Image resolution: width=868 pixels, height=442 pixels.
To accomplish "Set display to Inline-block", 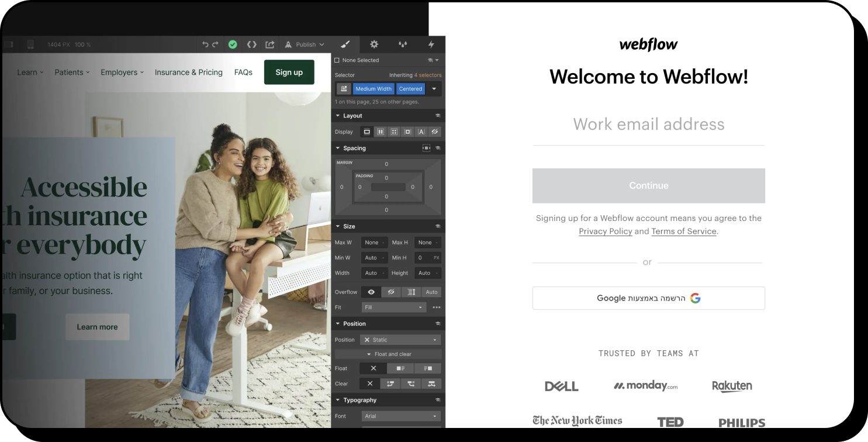I will (407, 132).
